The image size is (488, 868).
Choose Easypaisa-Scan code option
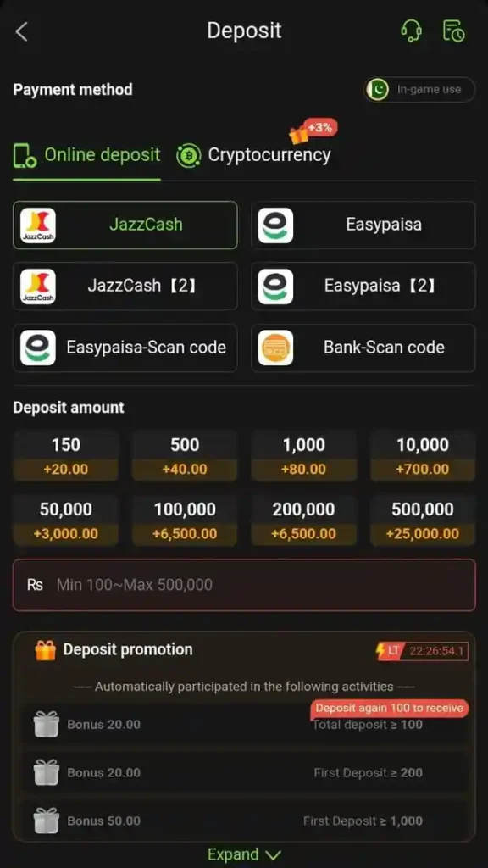coord(125,348)
